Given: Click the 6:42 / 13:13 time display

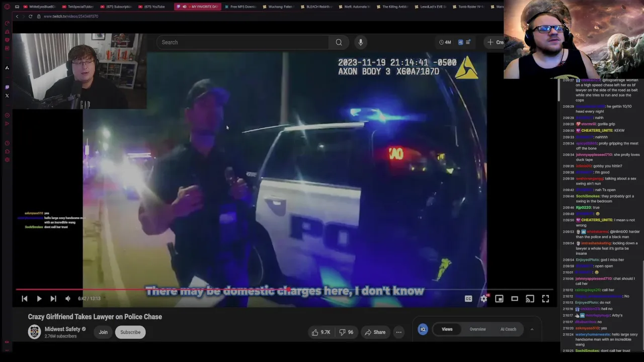Looking at the screenshot, I should click(89, 299).
